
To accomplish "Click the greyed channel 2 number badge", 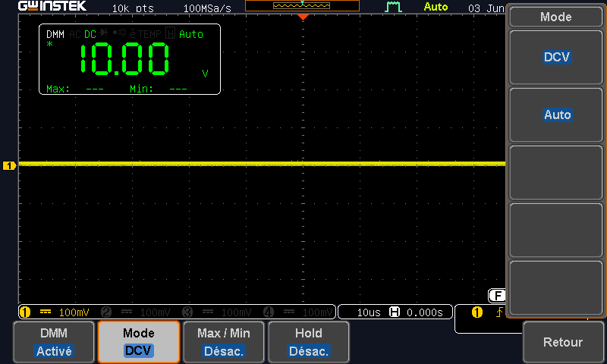I will (x=106, y=312).
